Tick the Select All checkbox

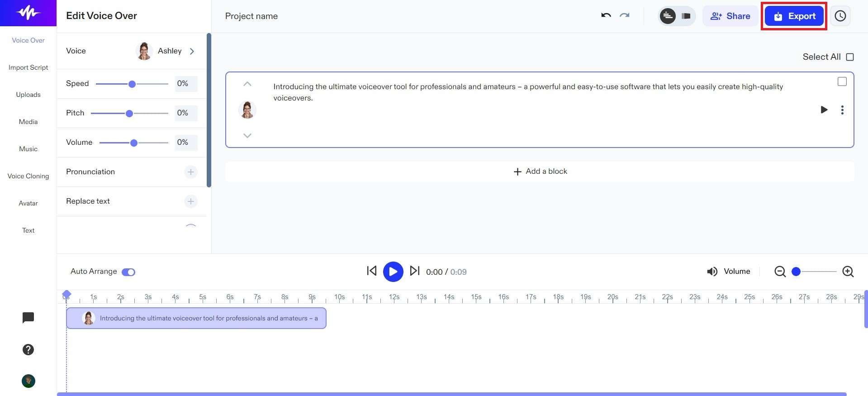(850, 57)
